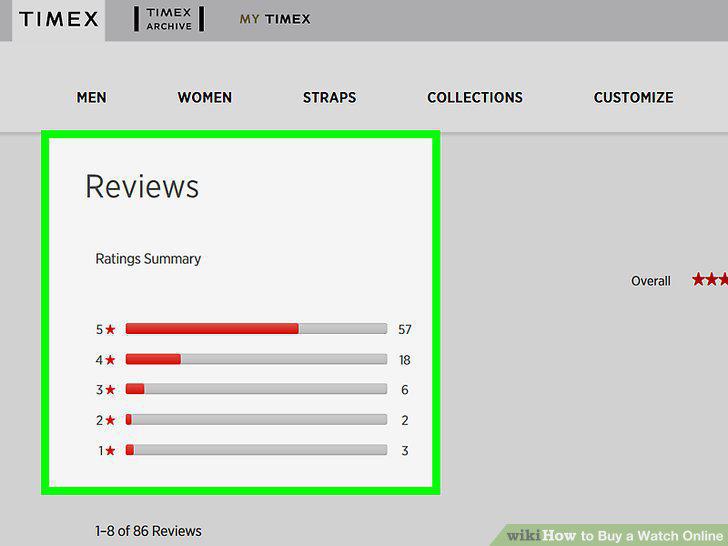The width and height of the screenshot is (728, 546).
Task: Go to the STRAPS section
Action: pyautogui.click(x=329, y=98)
